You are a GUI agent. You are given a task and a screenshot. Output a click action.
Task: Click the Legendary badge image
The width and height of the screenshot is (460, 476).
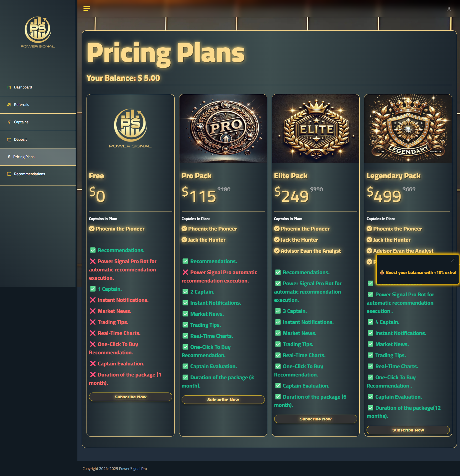click(408, 129)
